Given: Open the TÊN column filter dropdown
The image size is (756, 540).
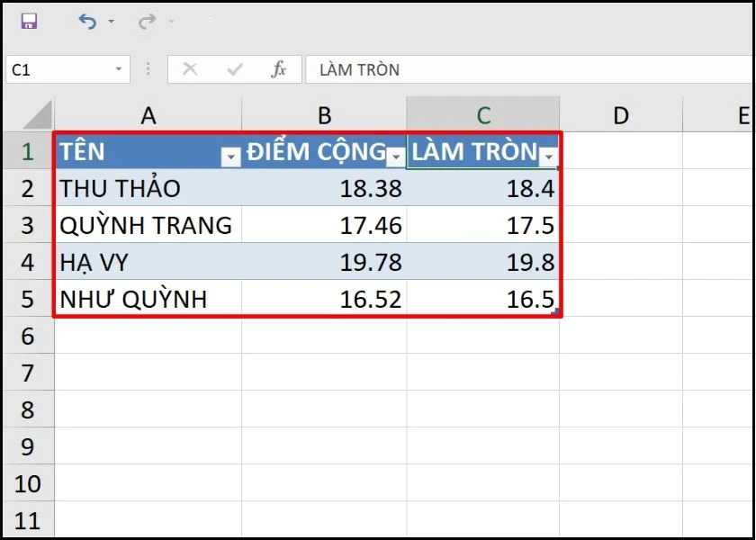Looking at the screenshot, I should 230,157.
